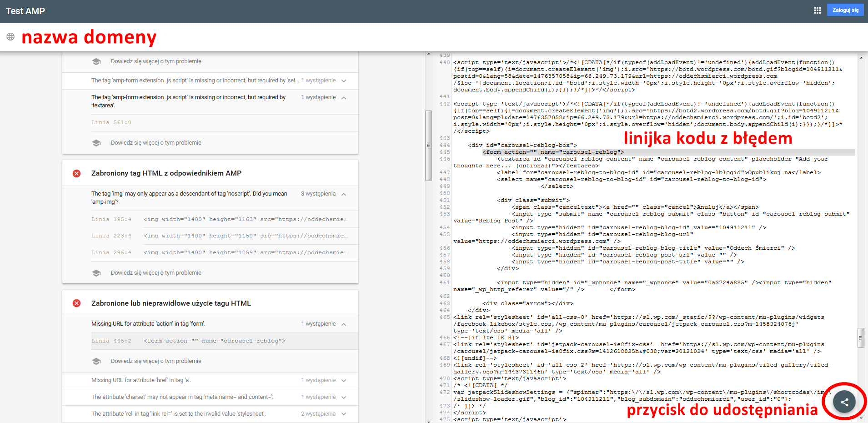Expand amp-form error required by 'sel...'
Image resolution: width=868 pixels, height=423 pixels.
coord(344,81)
